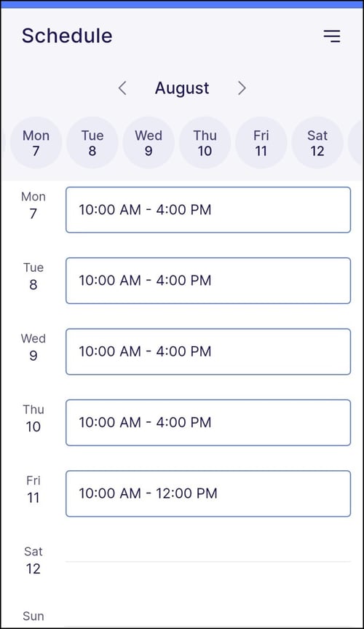Pick Wed 9 in the date strip

149,143
